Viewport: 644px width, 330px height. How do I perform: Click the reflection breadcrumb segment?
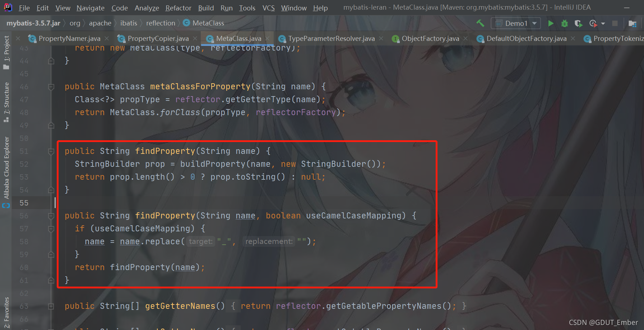pyautogui.click(x=161, y=23)
